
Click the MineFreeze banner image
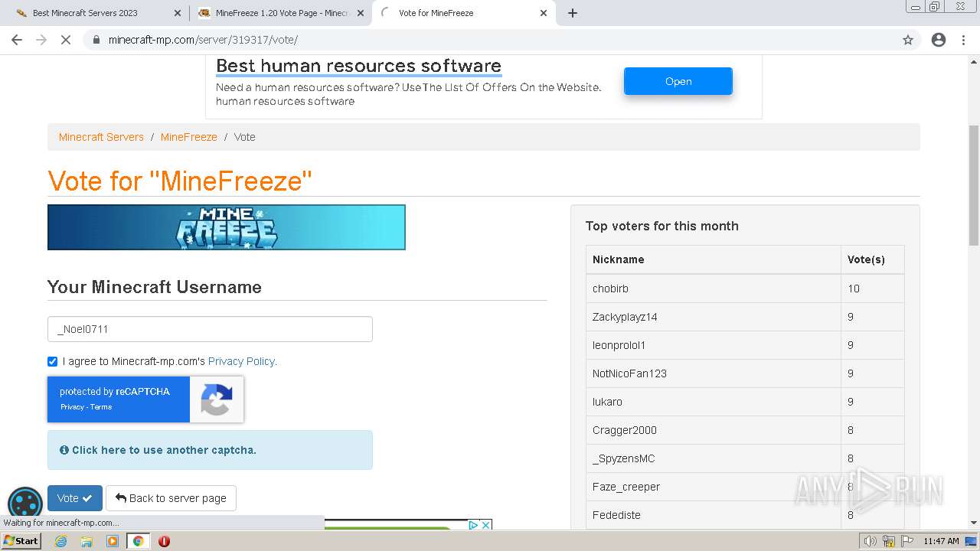pyautogui.click(x=227, y=227)
